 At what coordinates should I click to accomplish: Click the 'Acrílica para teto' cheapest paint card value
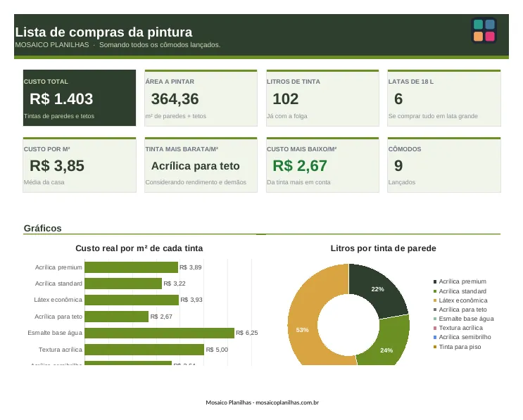pyautogui.click(x=196, y=166)
